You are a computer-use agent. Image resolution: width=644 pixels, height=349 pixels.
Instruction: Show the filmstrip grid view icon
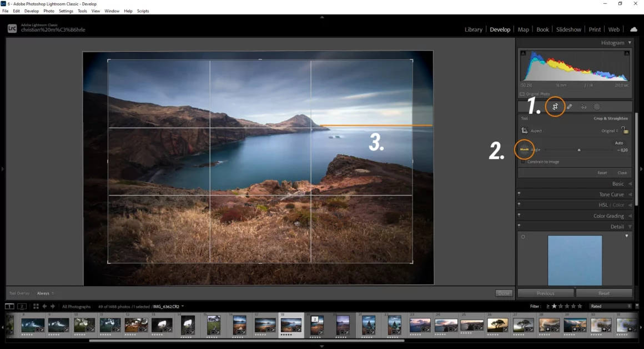tap(36, 306)
